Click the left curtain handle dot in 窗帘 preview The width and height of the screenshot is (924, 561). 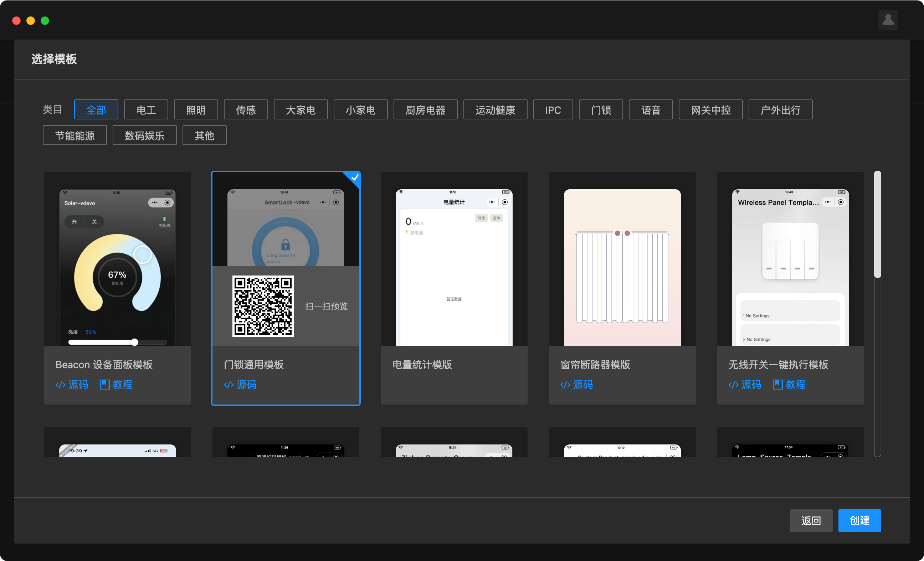pyautogui.click(x=617, y=233)
